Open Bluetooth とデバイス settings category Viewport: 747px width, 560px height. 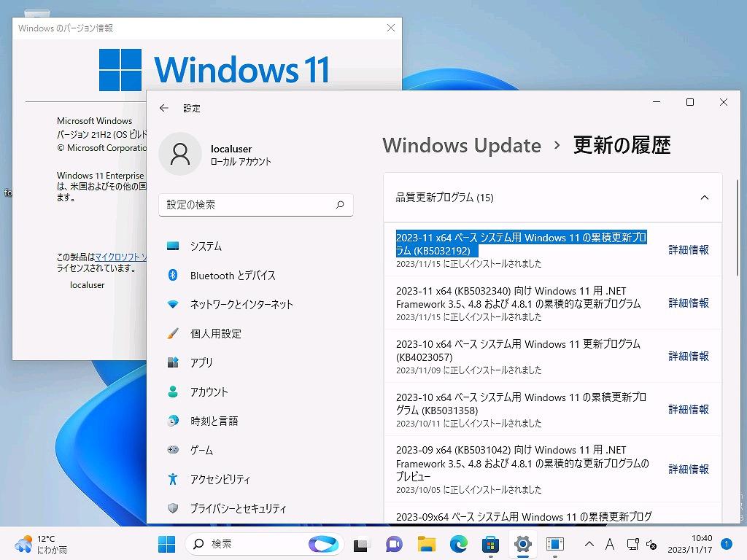[x=256, y=275]
